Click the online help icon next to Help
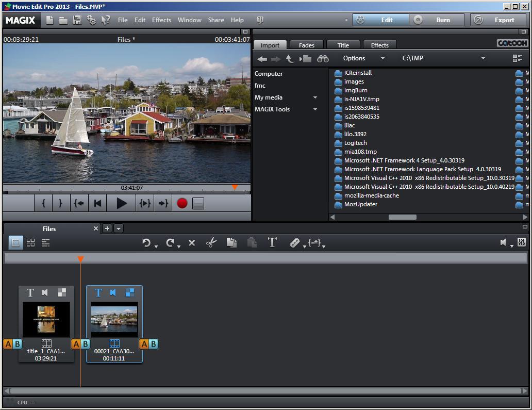The width and height of the screenshot is (532, 410). 260,20
